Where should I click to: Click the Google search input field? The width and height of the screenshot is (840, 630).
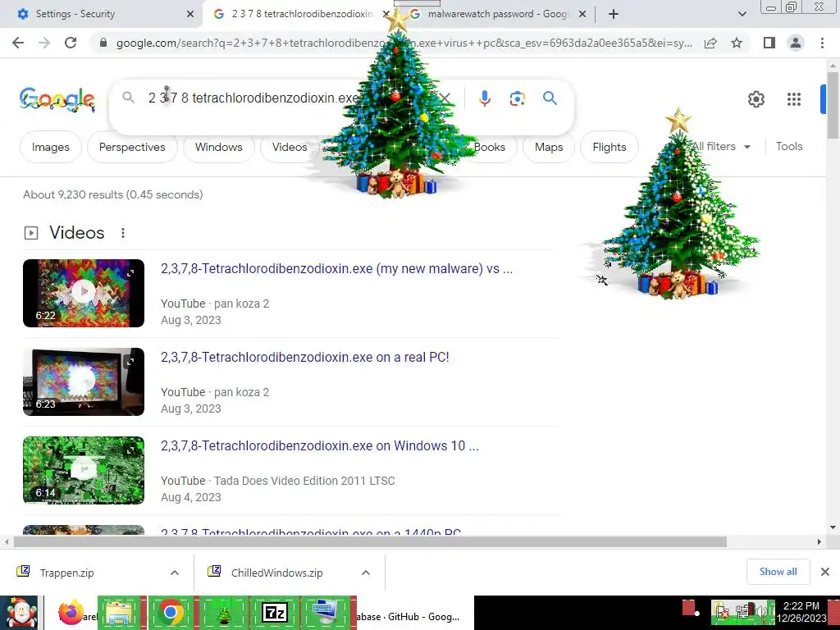click(x=254, y=98)
